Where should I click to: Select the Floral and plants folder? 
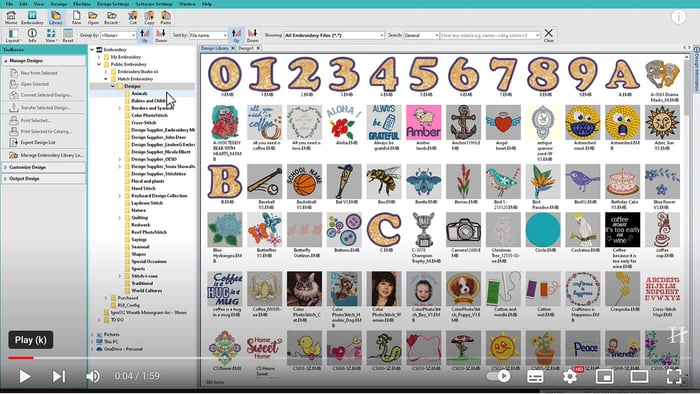pos(148,181)
